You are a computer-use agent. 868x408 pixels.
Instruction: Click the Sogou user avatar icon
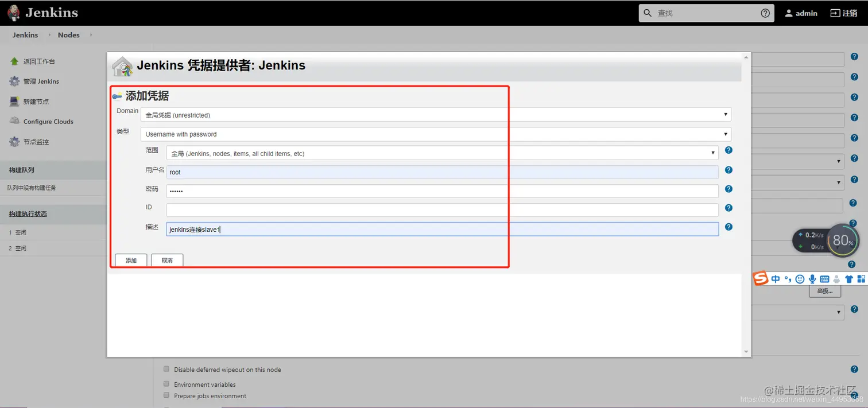836,279
